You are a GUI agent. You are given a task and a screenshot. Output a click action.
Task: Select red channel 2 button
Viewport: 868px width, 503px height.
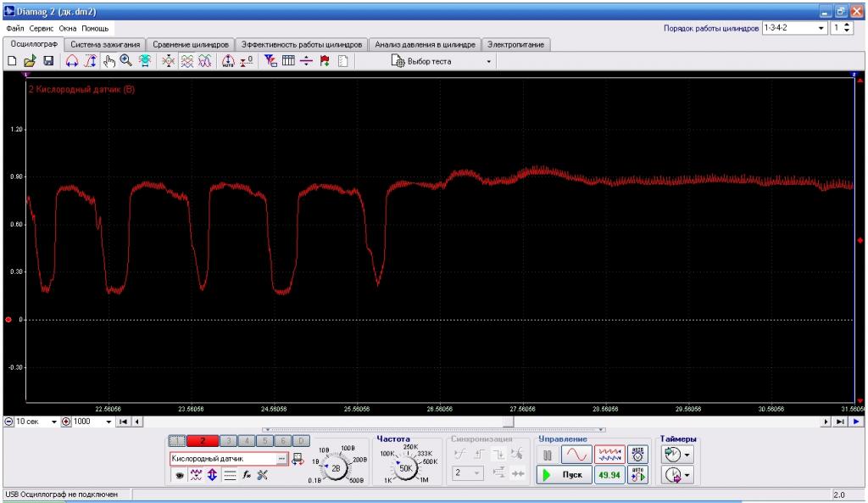(x=203, y=441)
